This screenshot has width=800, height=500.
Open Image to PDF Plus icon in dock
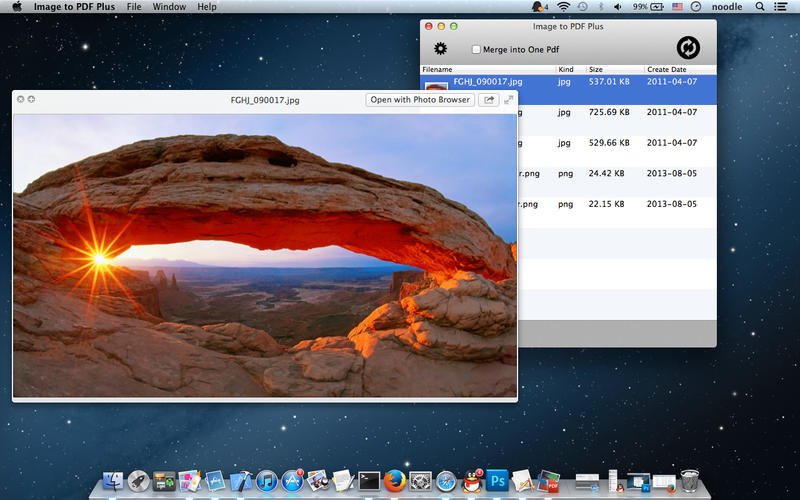click(548, 481)
